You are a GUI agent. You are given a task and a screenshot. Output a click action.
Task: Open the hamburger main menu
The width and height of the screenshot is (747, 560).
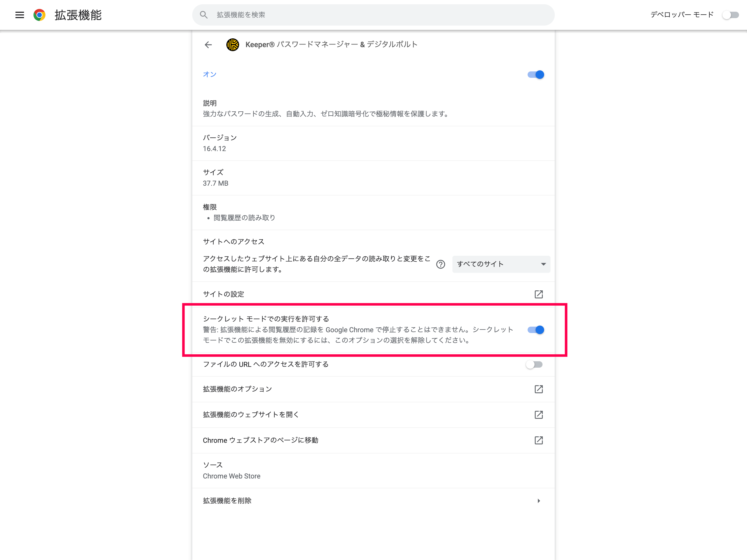[19, 15]
